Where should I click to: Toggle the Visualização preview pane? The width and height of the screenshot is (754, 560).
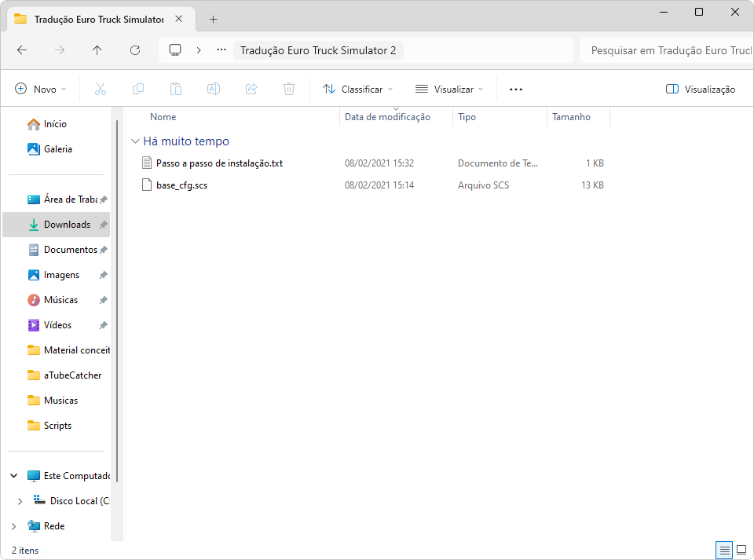[x=701, y=89]
